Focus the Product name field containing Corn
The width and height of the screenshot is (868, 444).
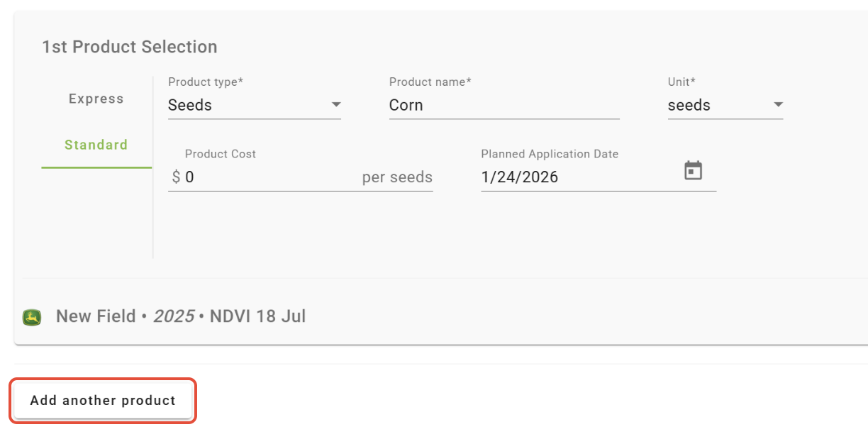click(x=503, y=105)
